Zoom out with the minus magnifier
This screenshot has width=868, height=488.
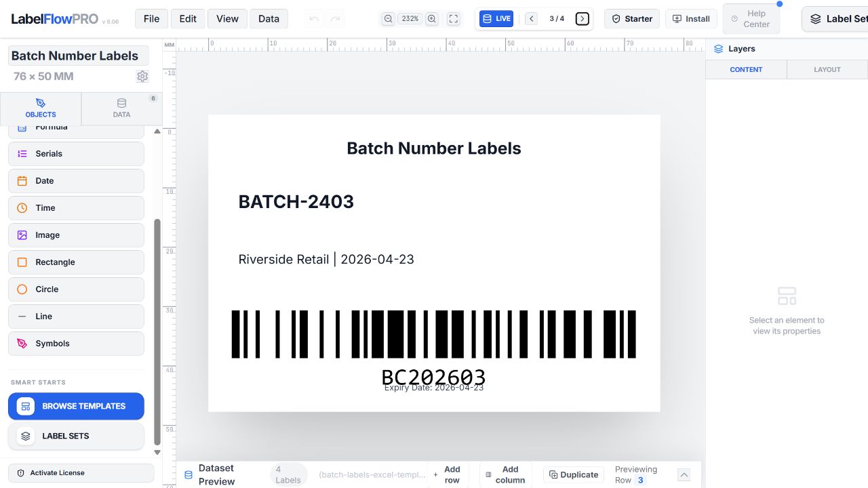388,19
